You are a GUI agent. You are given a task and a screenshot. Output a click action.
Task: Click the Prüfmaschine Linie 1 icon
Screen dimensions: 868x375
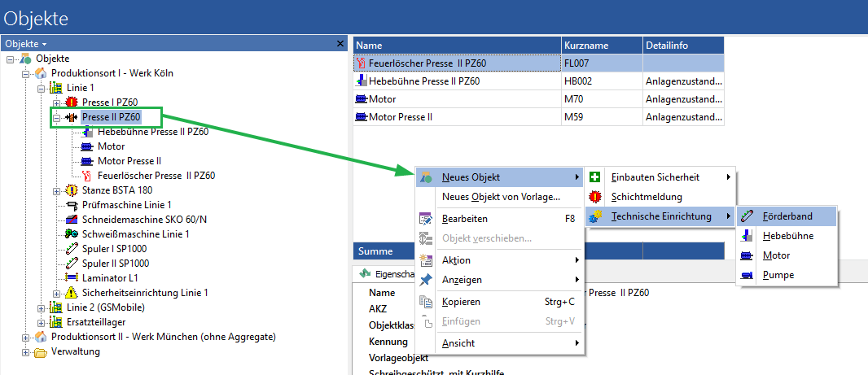(x=72, y=205)
